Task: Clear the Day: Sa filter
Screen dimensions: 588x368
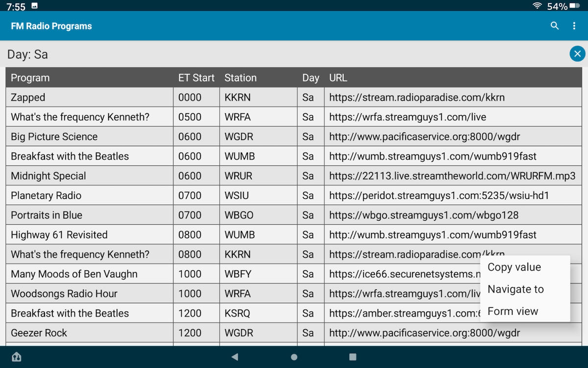Action: coord(577,54)
